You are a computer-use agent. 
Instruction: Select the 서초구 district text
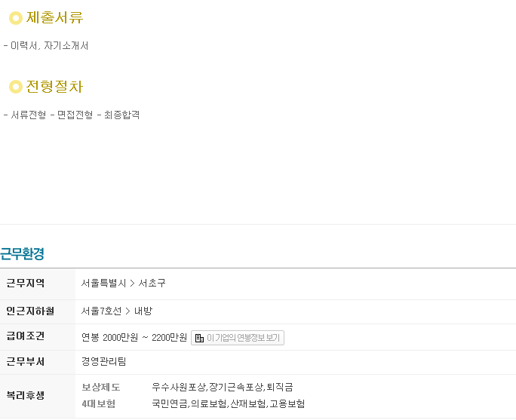click(x=152, y=284)
